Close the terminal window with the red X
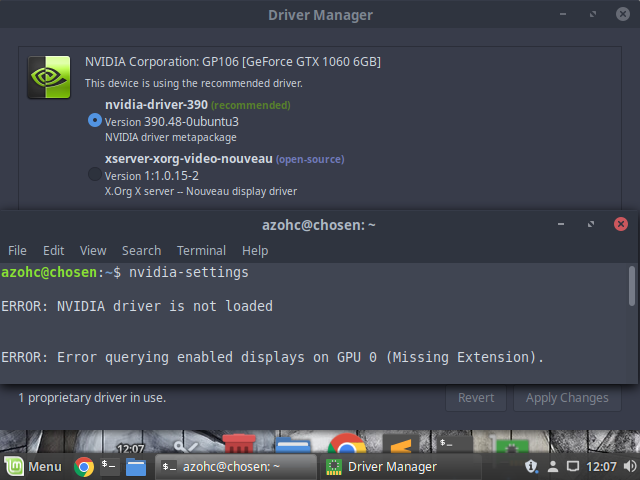 point(621,224)
